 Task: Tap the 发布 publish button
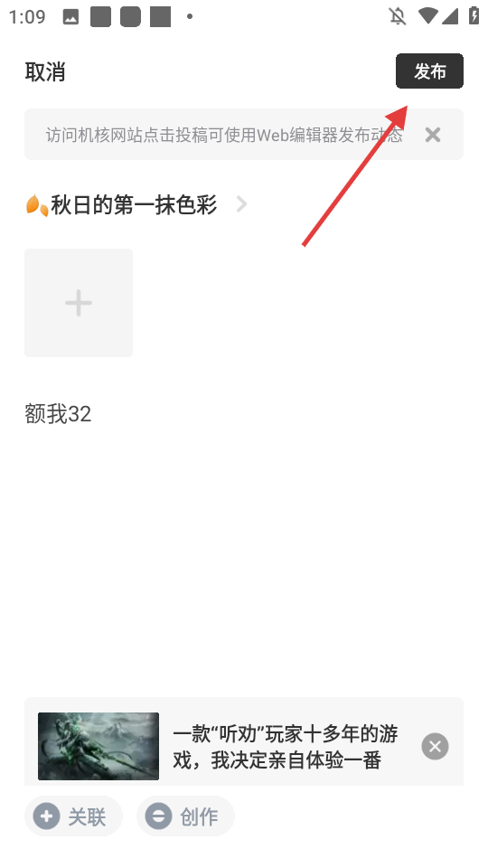point(429,71)
